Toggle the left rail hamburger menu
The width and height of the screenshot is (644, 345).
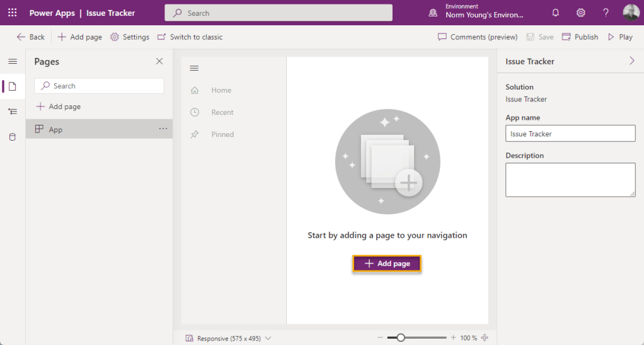[x=13, y=61]
